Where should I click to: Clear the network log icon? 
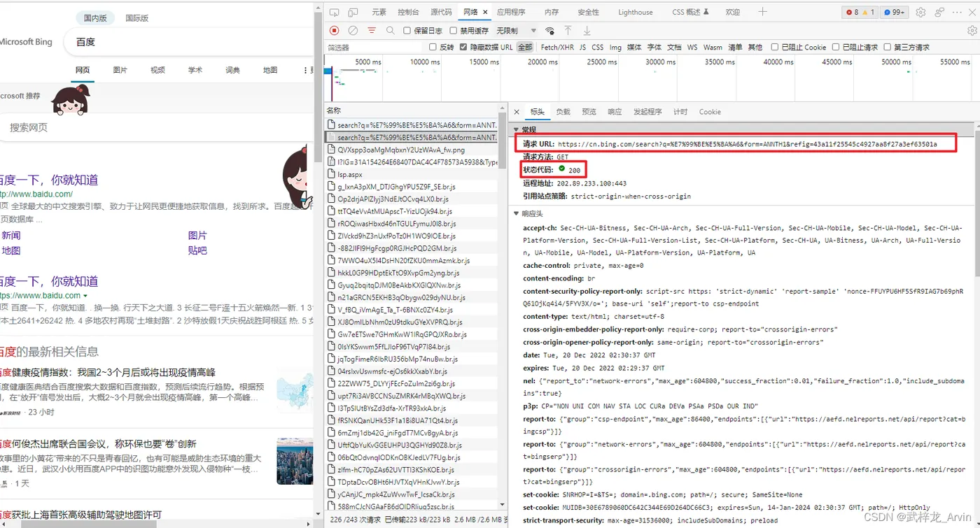pyautogui.click(x=353, y=31)
